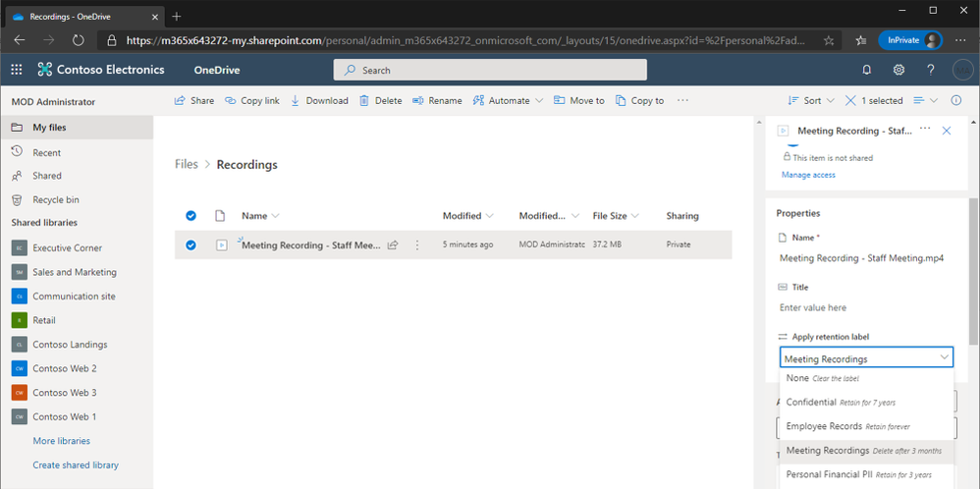Viewport: 980px width, 489px height.
Task: Go to the Files breadcrumb
Action: 187,164
